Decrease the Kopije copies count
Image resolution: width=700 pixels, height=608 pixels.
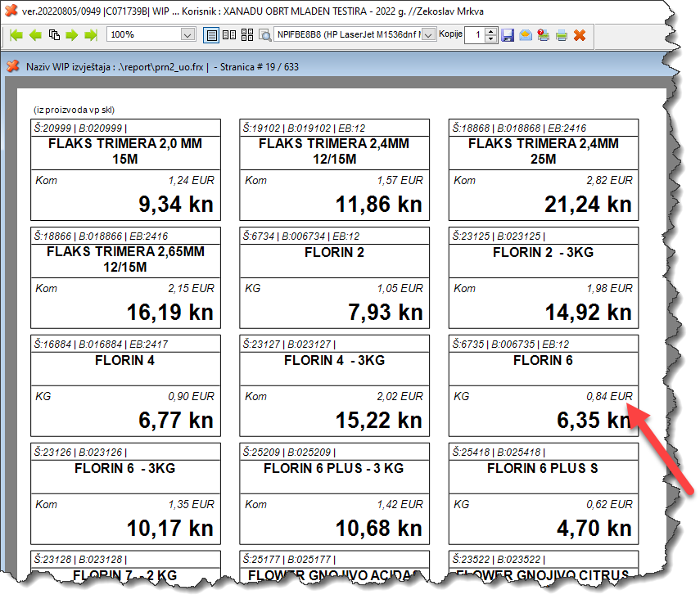pos(491,39)
